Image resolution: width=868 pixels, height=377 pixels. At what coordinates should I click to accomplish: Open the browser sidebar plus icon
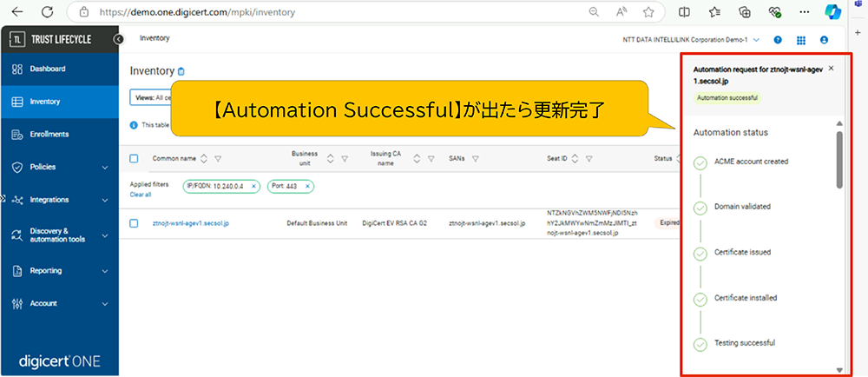857,32
